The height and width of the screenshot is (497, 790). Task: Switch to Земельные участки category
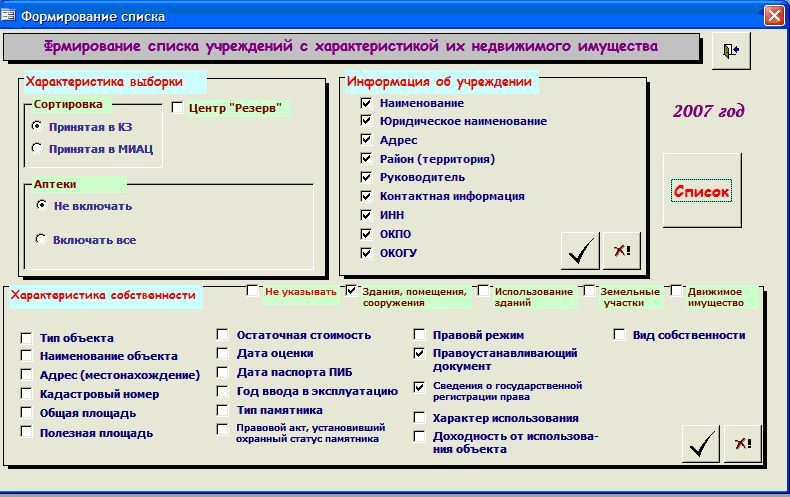click(590, 292)
